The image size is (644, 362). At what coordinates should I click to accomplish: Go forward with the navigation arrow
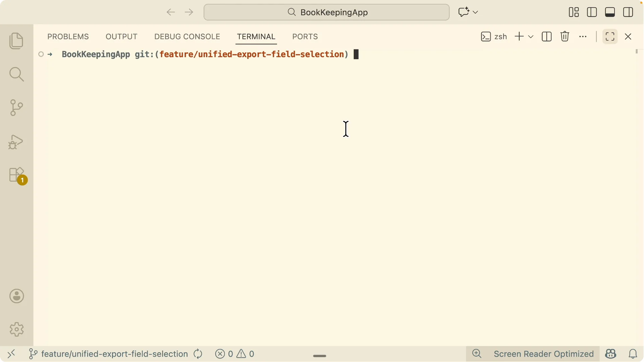pyautogui.click(x=189, y=12)
